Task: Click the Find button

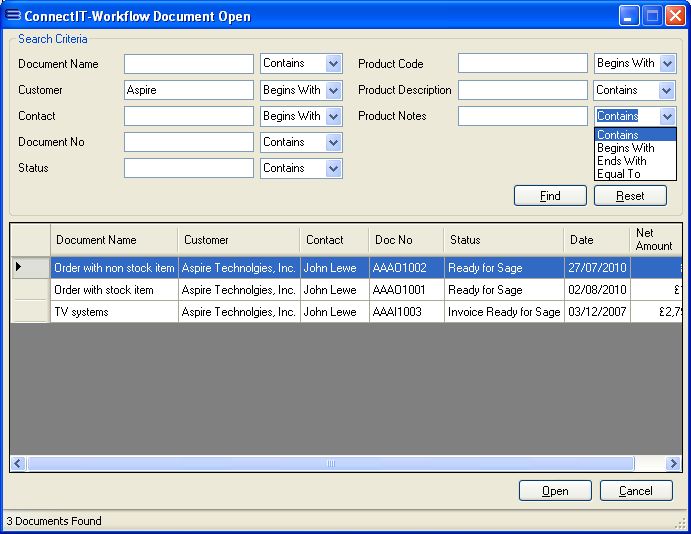Action: (550, 196)
